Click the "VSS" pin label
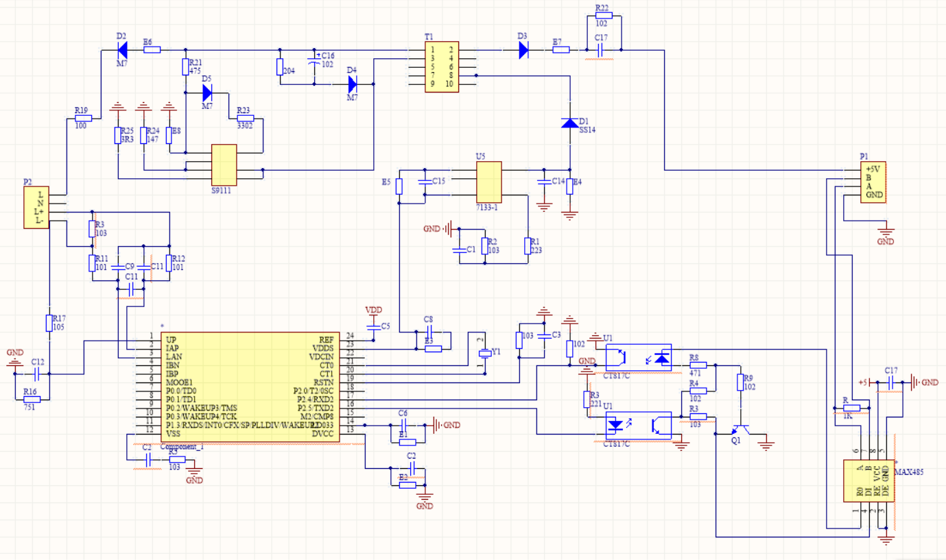Image resolution: width=946 pixels, height=560 pixels. click(x=174, y=434)
